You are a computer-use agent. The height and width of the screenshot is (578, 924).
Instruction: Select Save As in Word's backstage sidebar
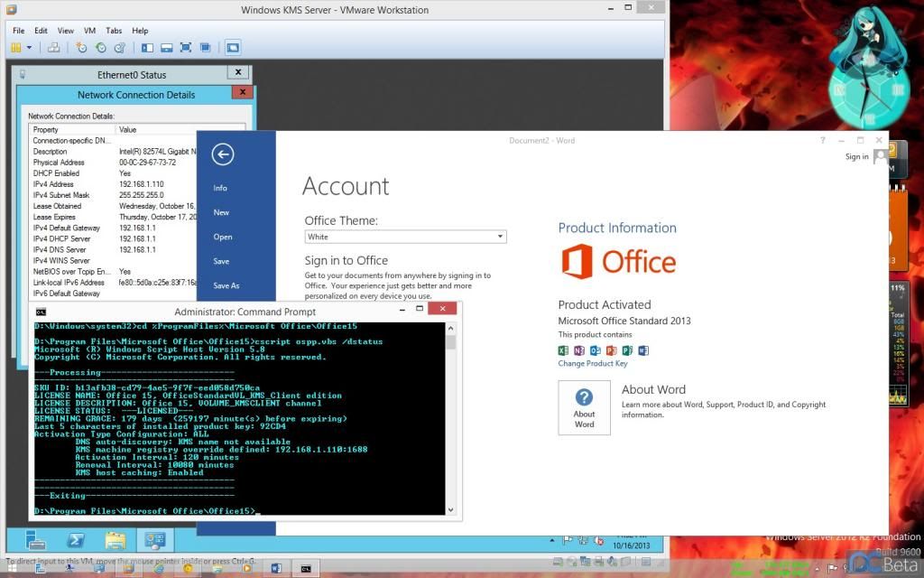226,286
